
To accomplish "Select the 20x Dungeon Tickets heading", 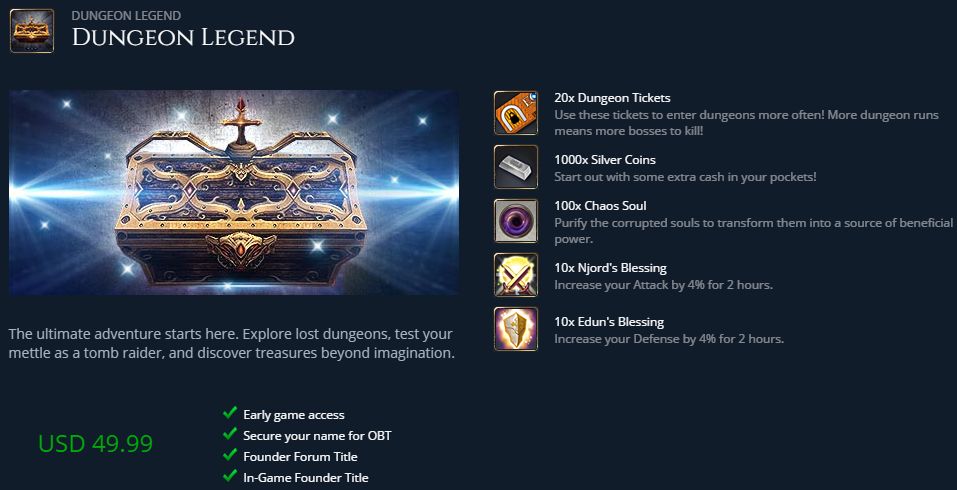I will 612,98.
